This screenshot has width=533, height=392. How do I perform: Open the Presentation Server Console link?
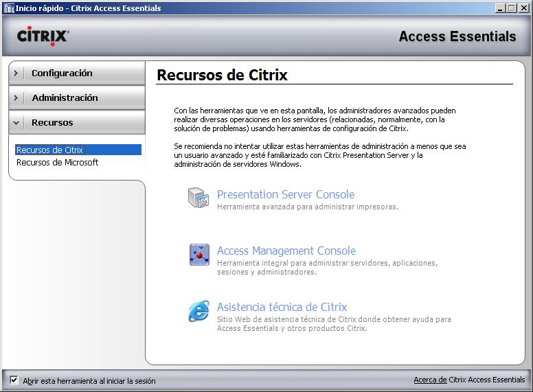[x=286, y=194]
